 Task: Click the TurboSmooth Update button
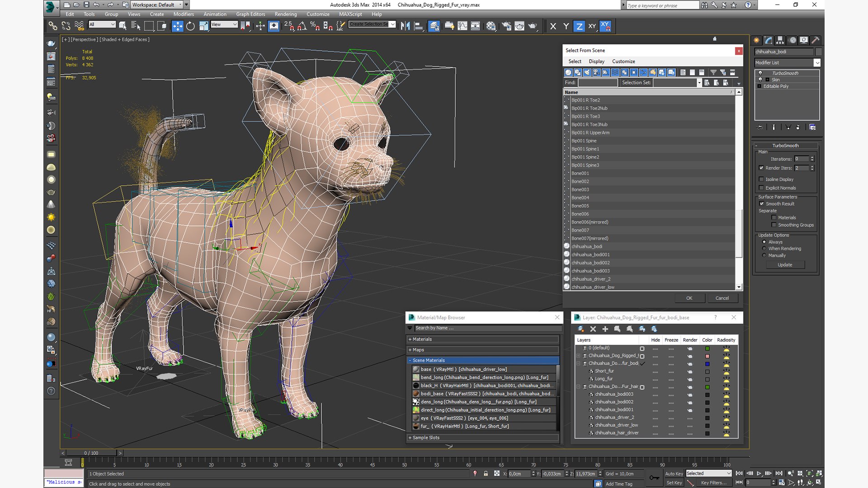[785, 265]
